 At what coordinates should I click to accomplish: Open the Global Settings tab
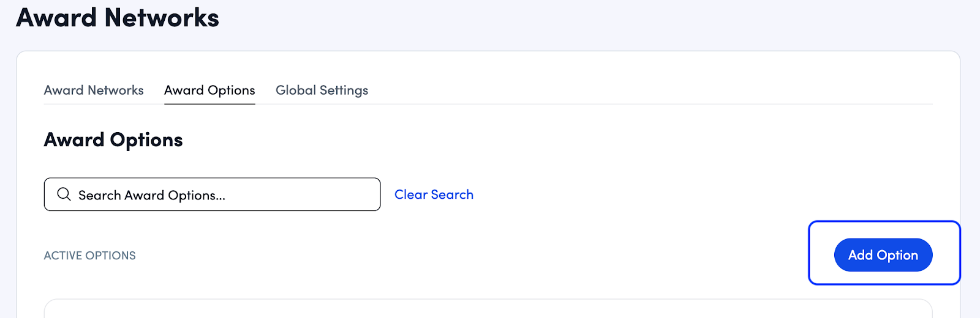point(322,91)
